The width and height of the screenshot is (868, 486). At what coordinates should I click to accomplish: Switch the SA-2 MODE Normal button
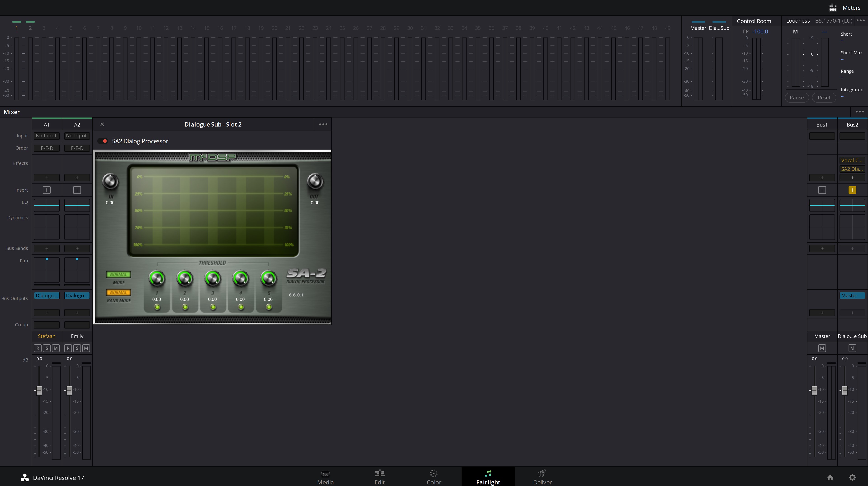pyautogui.click(x=118, y=275)
